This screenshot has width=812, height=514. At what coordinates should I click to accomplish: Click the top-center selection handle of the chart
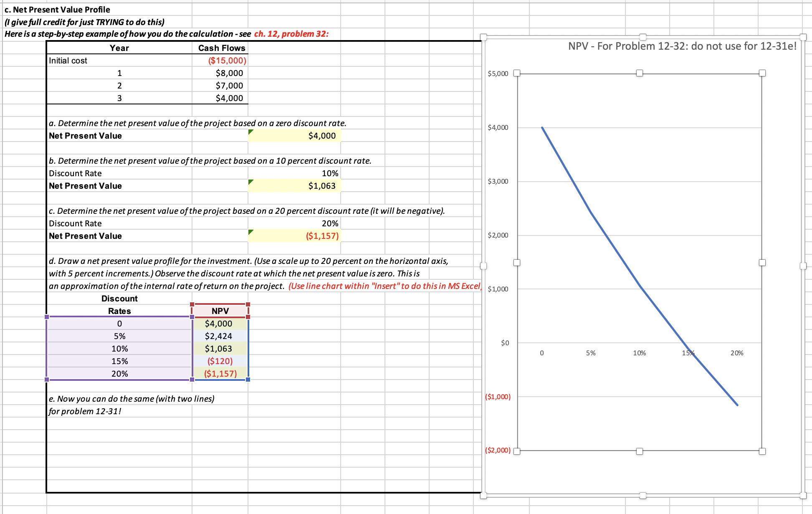pyautogui.click(x=642, y=37)
